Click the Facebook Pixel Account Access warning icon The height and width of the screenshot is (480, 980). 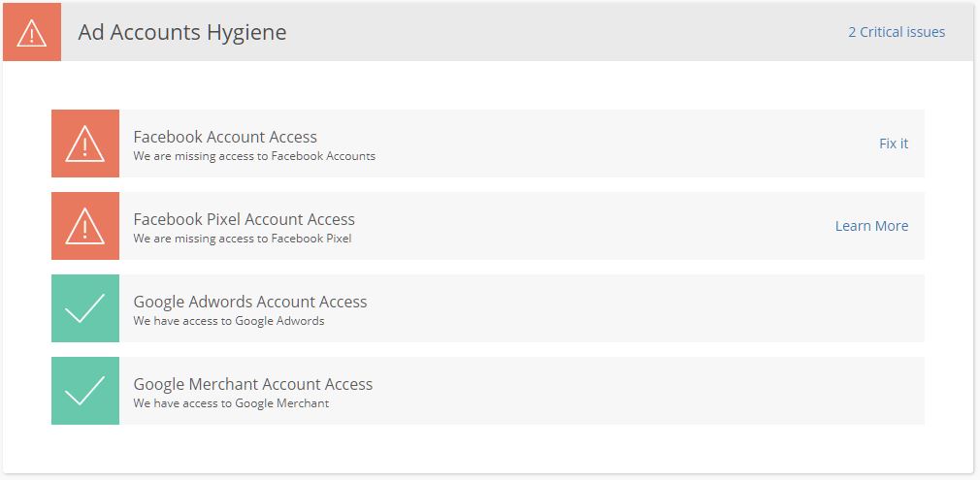(x=85, y=226)
